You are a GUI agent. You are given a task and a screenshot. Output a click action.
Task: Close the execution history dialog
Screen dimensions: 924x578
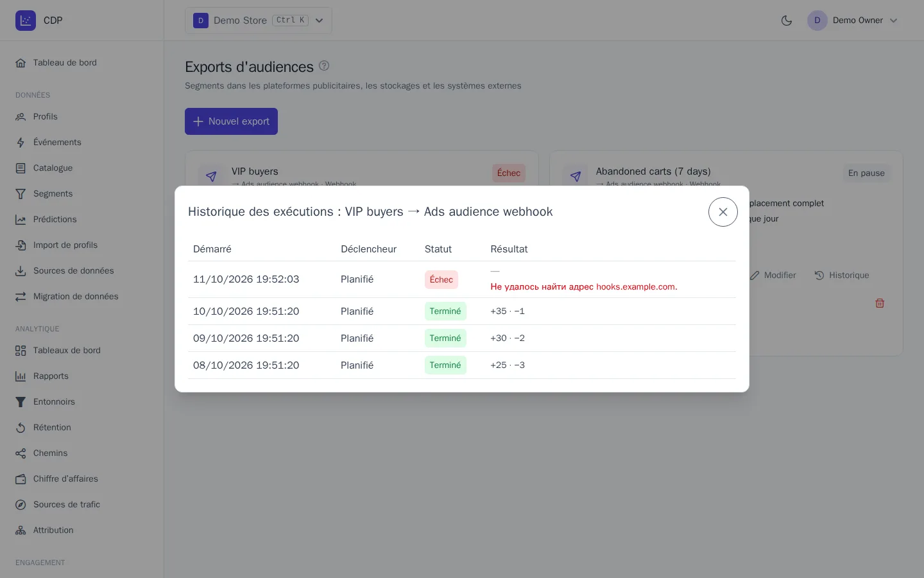[723, 212]
